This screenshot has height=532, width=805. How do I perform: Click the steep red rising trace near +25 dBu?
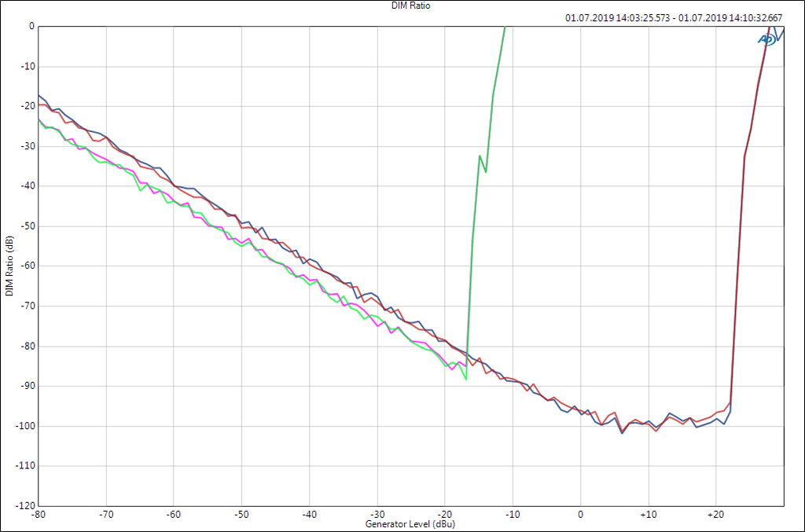(x=744, y=157)
